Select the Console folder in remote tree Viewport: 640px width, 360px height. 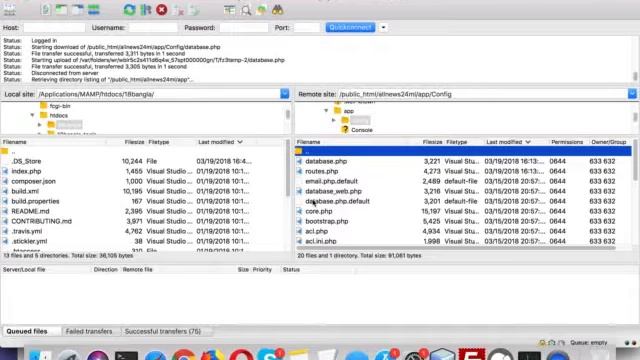[x=362, y=130]
